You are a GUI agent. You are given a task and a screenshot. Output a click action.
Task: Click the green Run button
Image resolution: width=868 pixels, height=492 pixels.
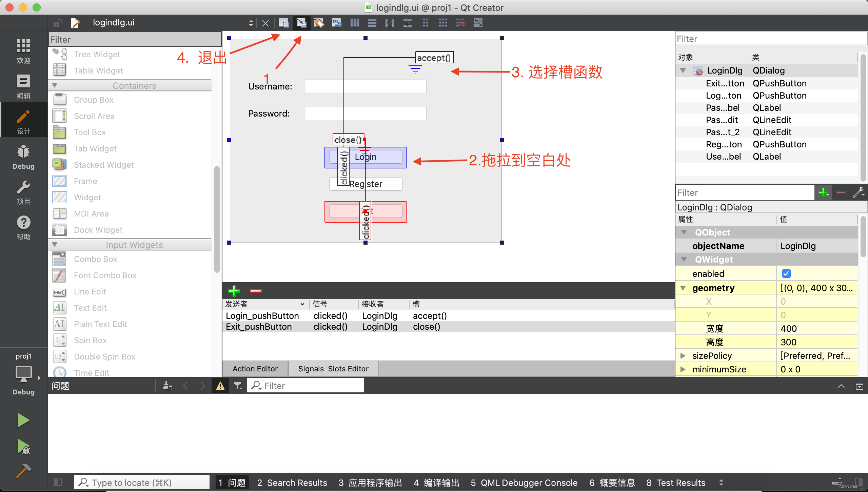[x=23, y=420]
